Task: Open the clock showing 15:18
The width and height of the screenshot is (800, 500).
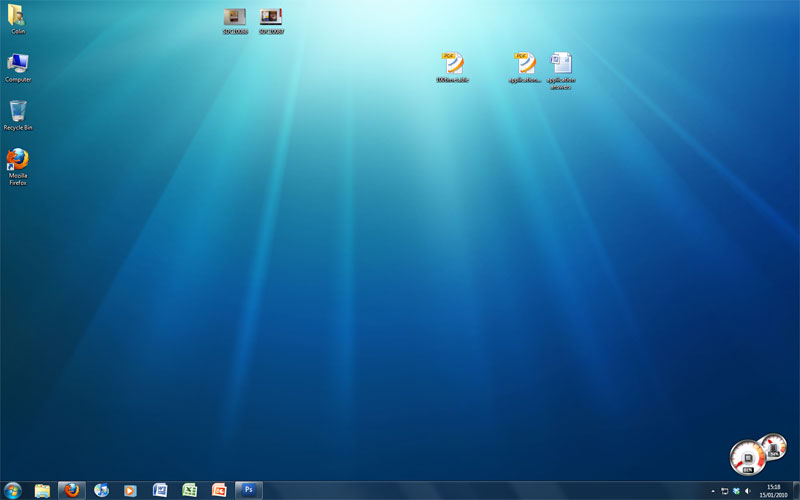Action: [773, 491]
